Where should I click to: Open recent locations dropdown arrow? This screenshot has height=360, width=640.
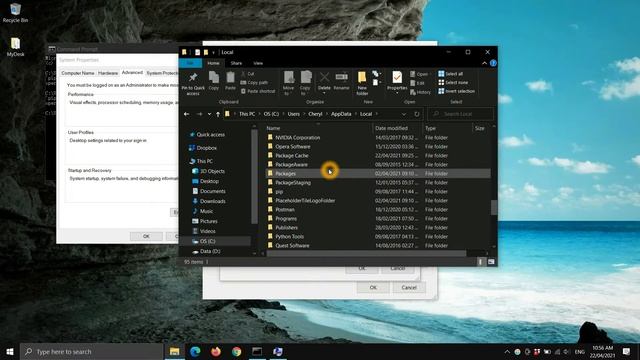click(209, 114)
